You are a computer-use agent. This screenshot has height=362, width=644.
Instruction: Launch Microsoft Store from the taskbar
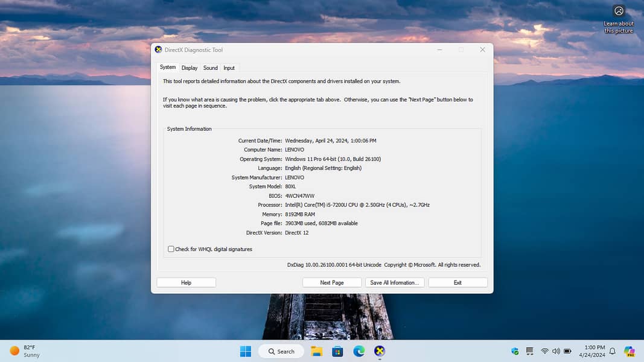click(338, 351)
